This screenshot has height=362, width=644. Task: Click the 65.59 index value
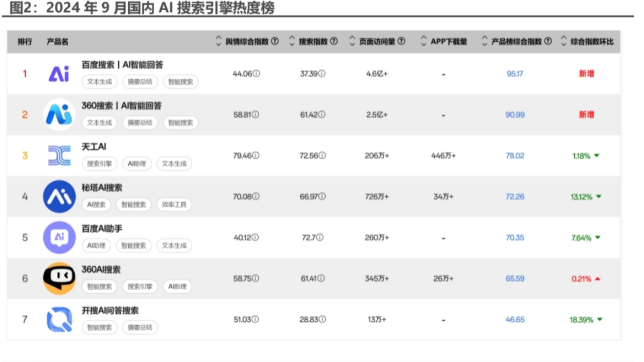515,279
